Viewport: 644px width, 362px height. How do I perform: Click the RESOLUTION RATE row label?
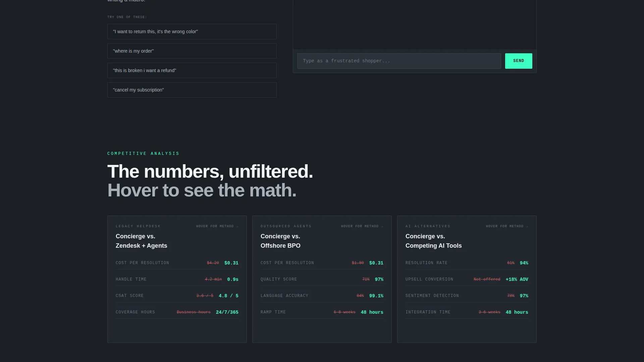[x=427, y=263]
